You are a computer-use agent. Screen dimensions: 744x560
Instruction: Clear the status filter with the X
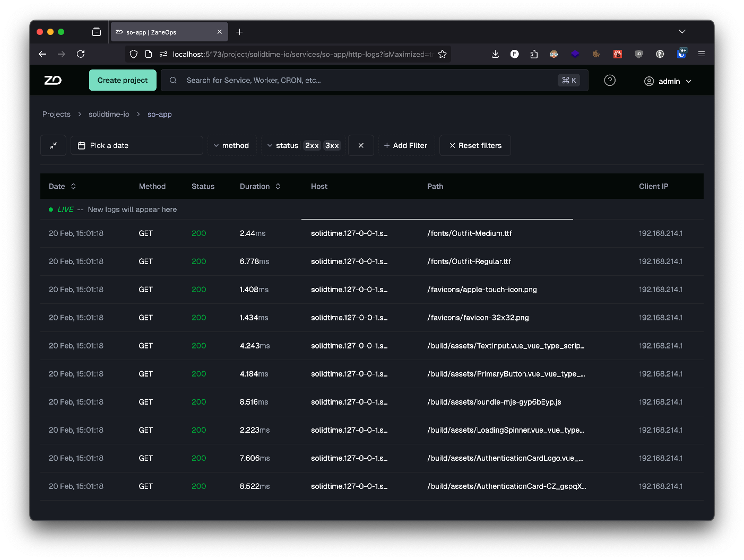(361, 145)
